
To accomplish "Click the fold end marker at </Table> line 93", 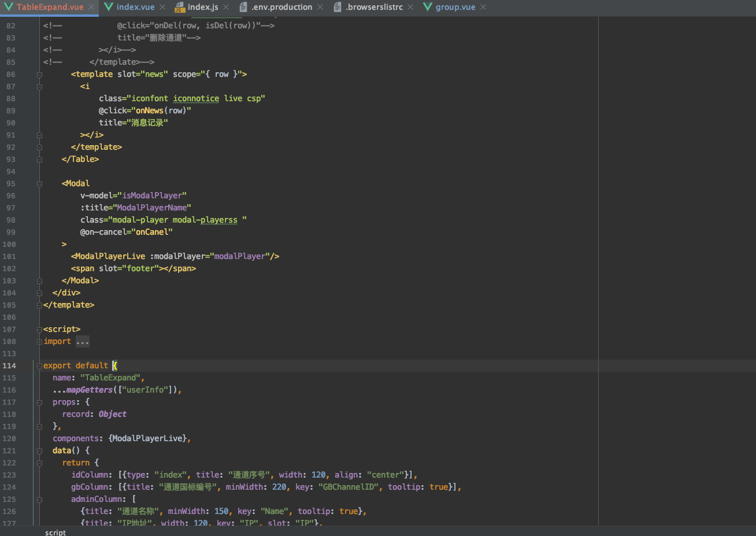I will [x=39, y=160].
